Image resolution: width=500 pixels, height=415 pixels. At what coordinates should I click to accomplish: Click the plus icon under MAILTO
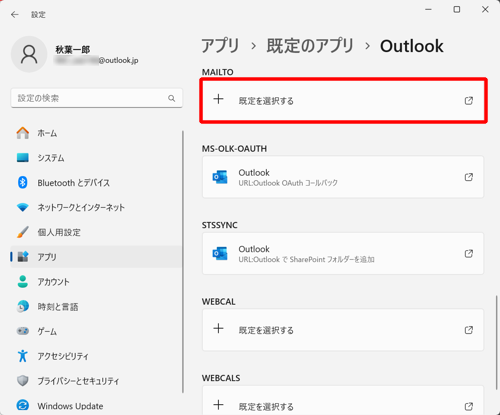218,99
